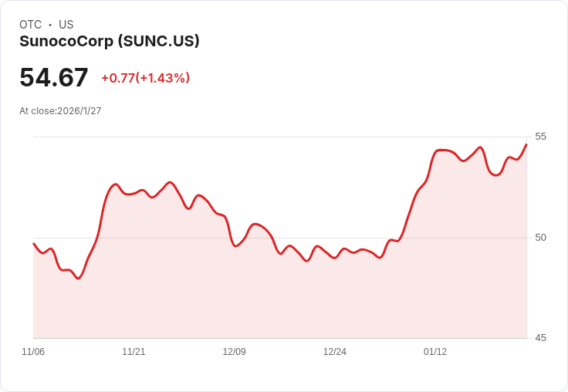Click the 11/06 date axis label

(x=33, y=352)
